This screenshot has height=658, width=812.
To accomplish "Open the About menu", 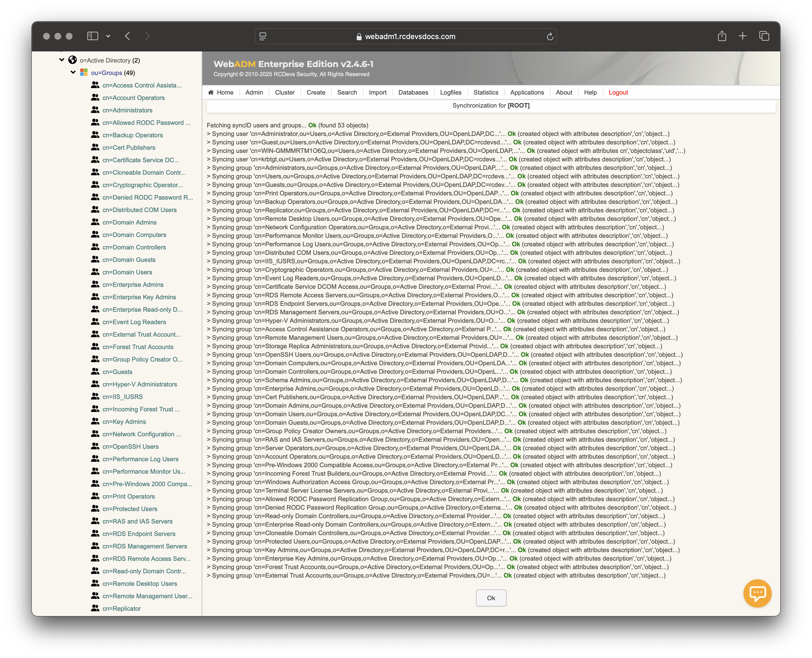I will 564,93.
